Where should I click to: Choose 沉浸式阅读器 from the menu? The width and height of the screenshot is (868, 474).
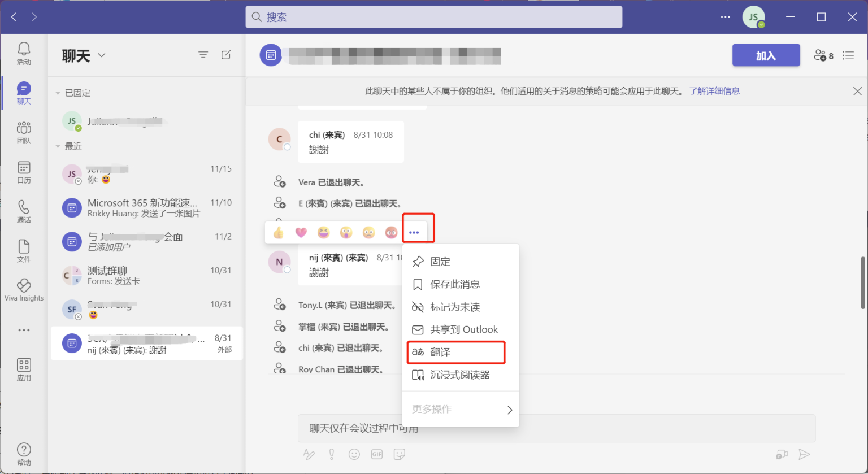pyautogui.click(x=461, y=375)
